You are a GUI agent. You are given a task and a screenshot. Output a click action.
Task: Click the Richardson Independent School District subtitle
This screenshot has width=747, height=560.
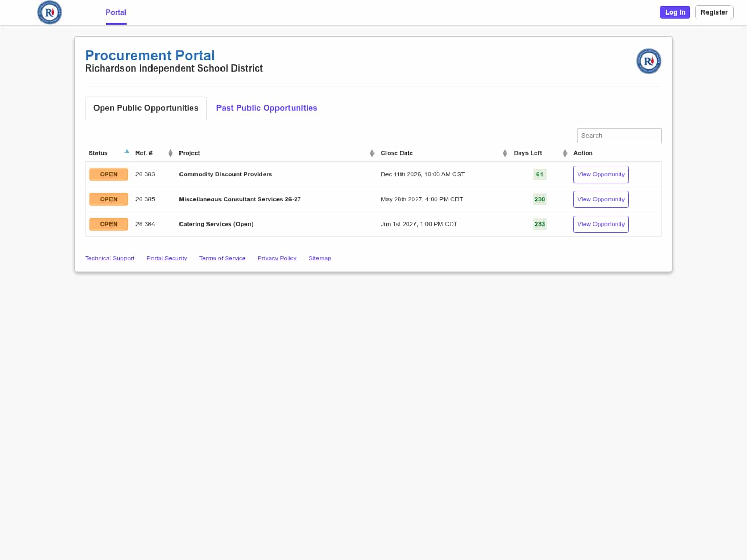coord(174,68)
